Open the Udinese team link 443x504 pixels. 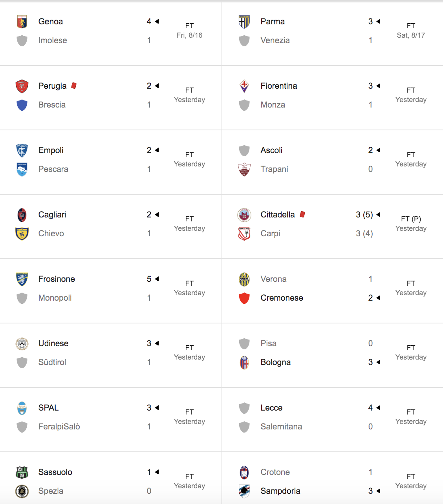(x=53, y=343)
